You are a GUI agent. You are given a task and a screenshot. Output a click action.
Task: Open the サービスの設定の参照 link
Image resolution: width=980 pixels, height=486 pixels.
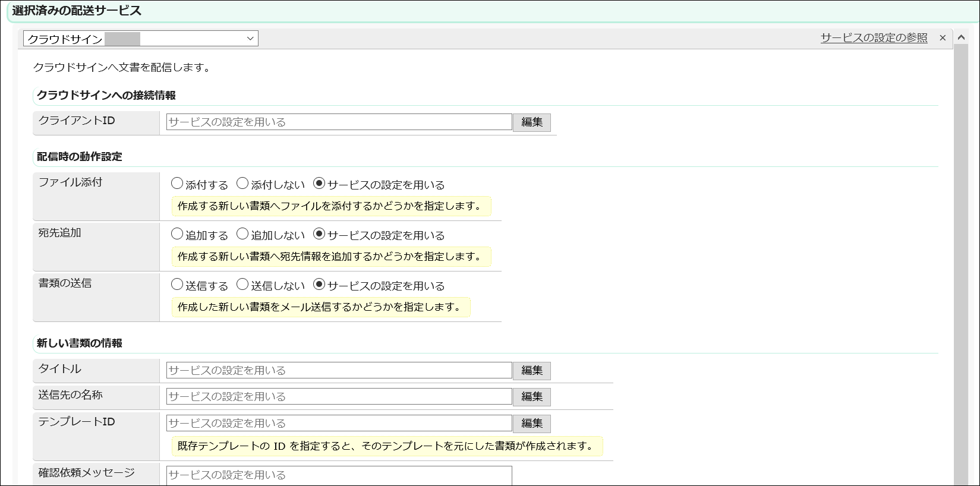click(874, 38)
